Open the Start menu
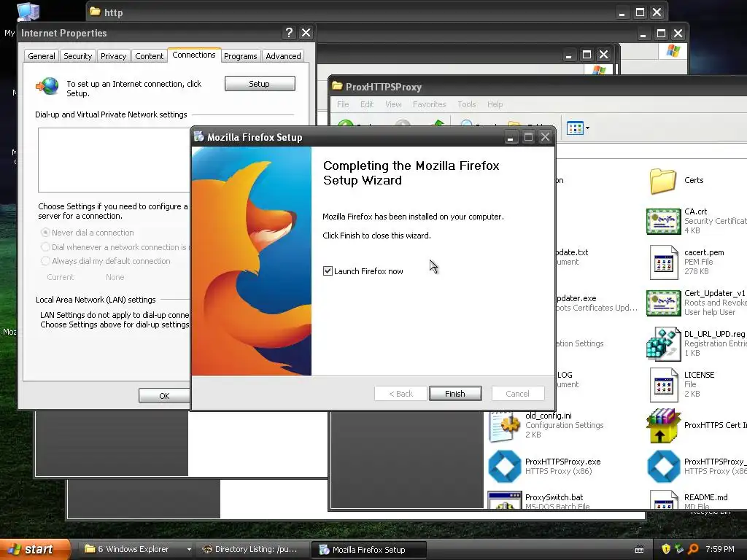The image size is (747, 560). click(35, 549)
